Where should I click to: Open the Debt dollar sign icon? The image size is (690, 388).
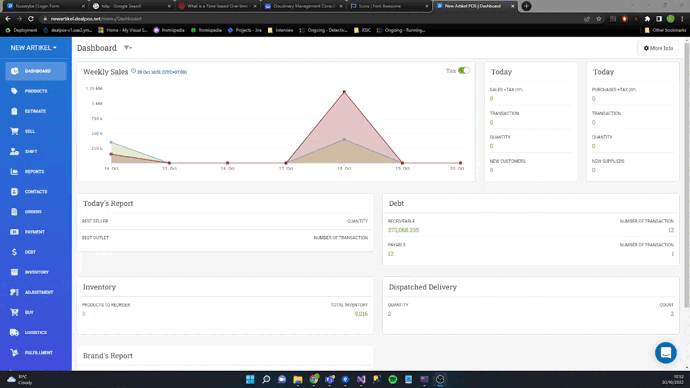[x=15, y=252]
